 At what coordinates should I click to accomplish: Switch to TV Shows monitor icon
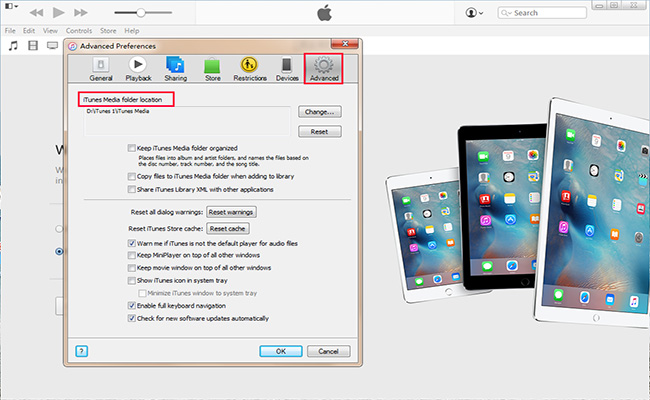point(52,45)
